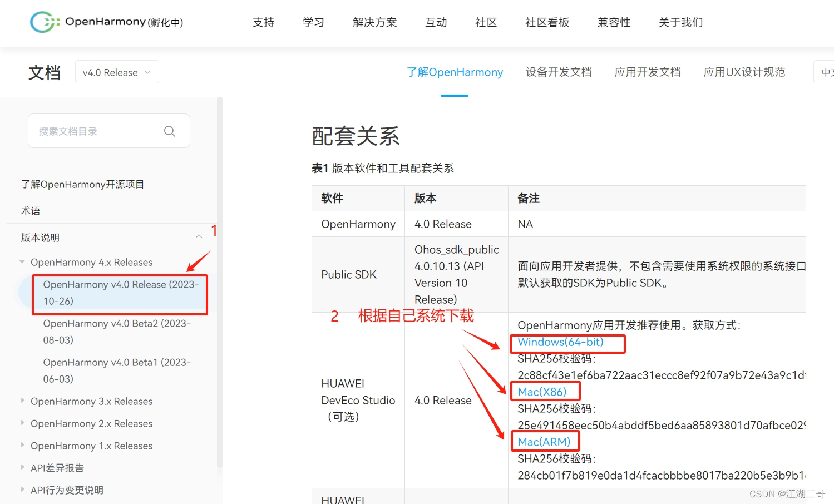834x504 pixels.
Task: Expand OpenHarmony 1.x Releases tree arrow
Action: click(x=22, y=445)
